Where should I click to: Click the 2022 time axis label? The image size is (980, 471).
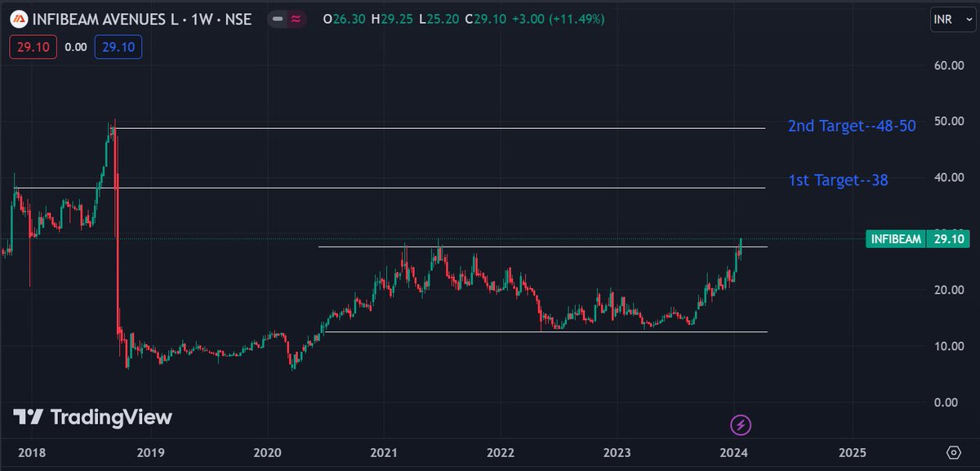(501, 452)
